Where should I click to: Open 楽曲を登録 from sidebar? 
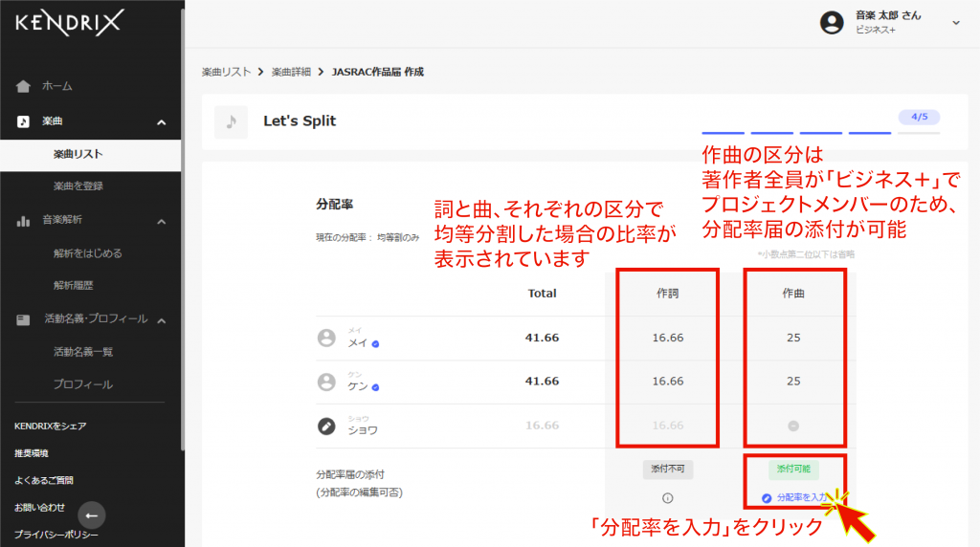[x=78, y=186]
